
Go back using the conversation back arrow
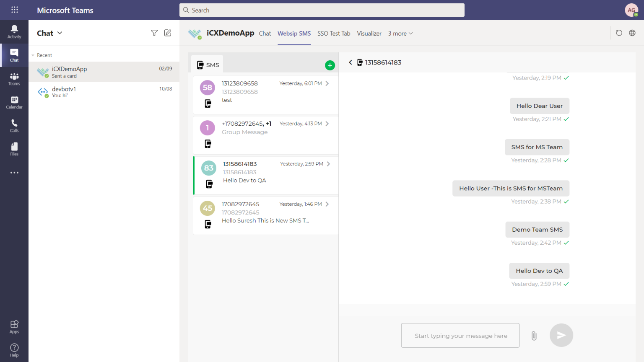click(x=351, y=62)
